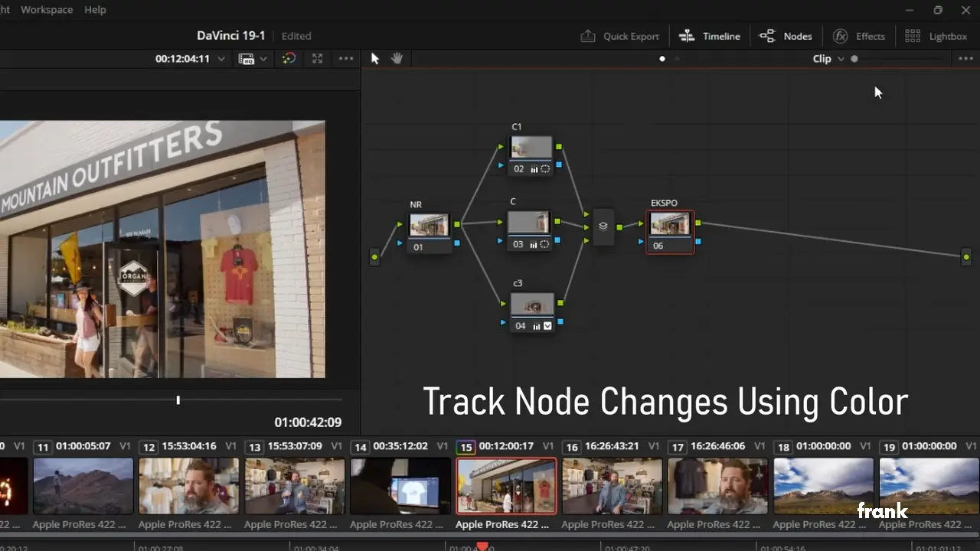The height and width of the screenshot is (551, 980).
Task: Click the Quick Export button
Action: [619, 36]
